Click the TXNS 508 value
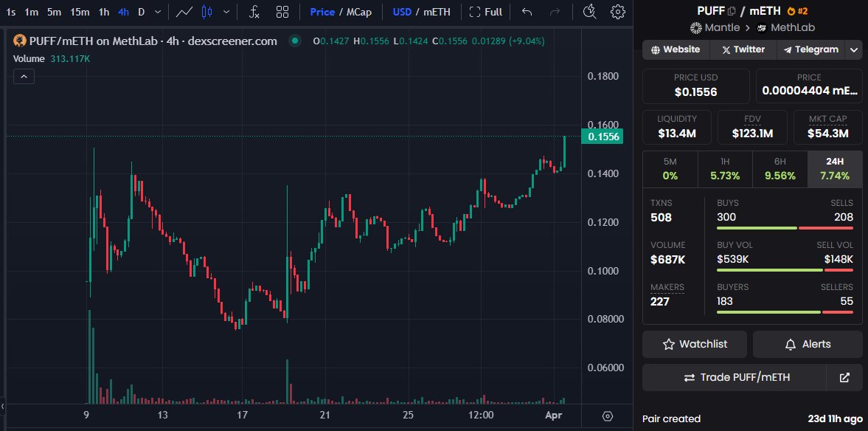This screenshot has width=868, height=431. (x=661, y=217)
